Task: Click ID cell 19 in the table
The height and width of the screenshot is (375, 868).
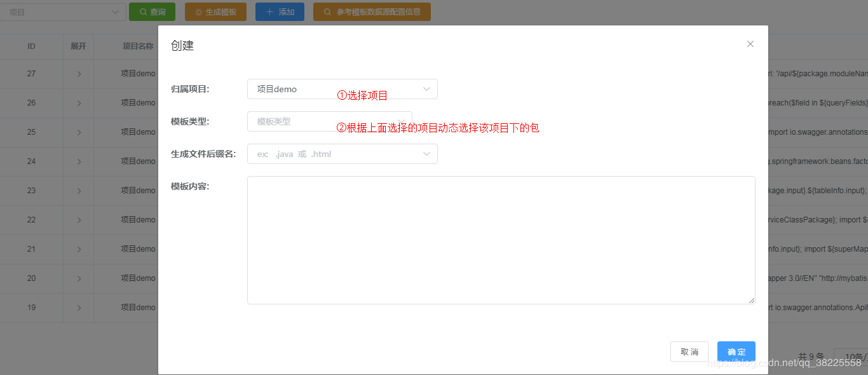Action: 31,308
